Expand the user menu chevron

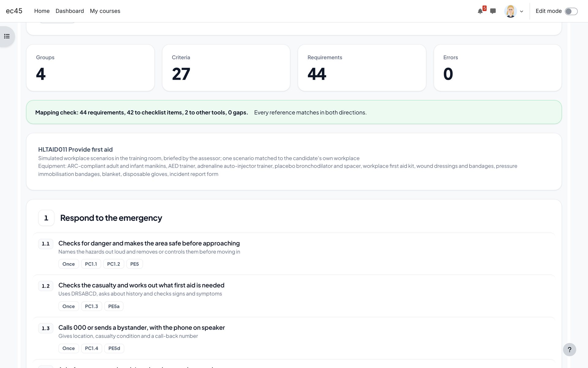pyautogui.click(x=522, y=12)
